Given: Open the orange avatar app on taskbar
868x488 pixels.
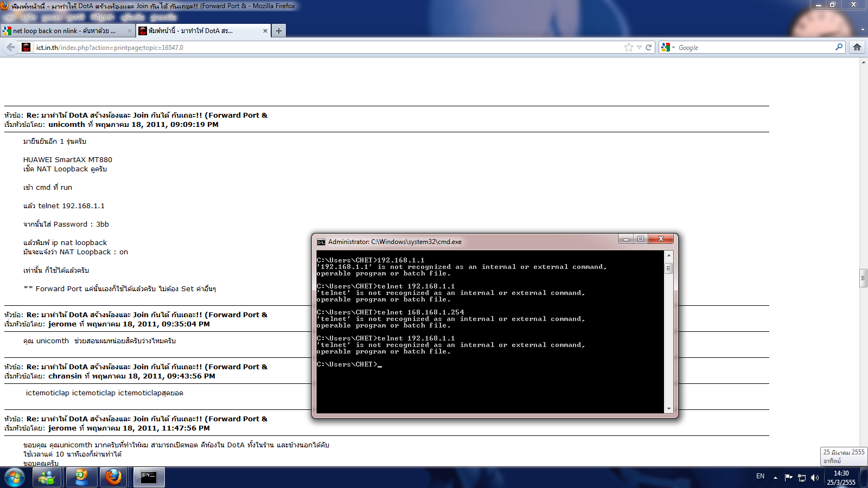Looking at the screenshot, I should click(82, 478).
